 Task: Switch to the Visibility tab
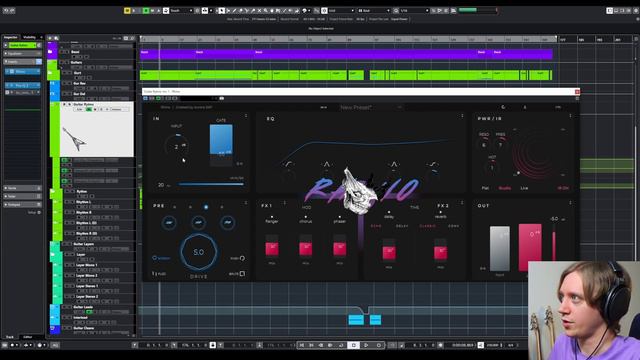click(x=29, y=37)
